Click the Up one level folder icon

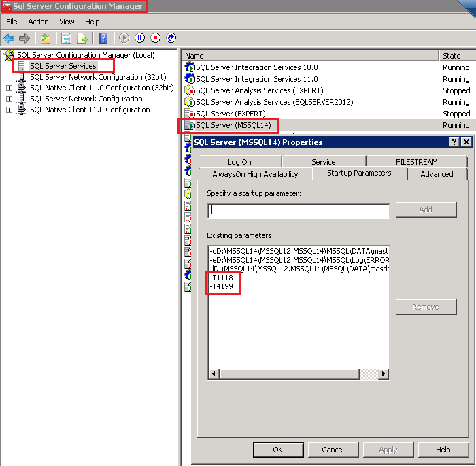[x=45, y=38]
